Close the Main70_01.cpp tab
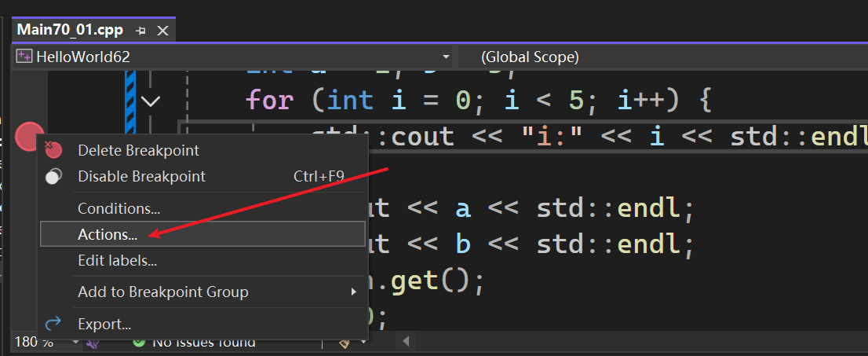 162,31
